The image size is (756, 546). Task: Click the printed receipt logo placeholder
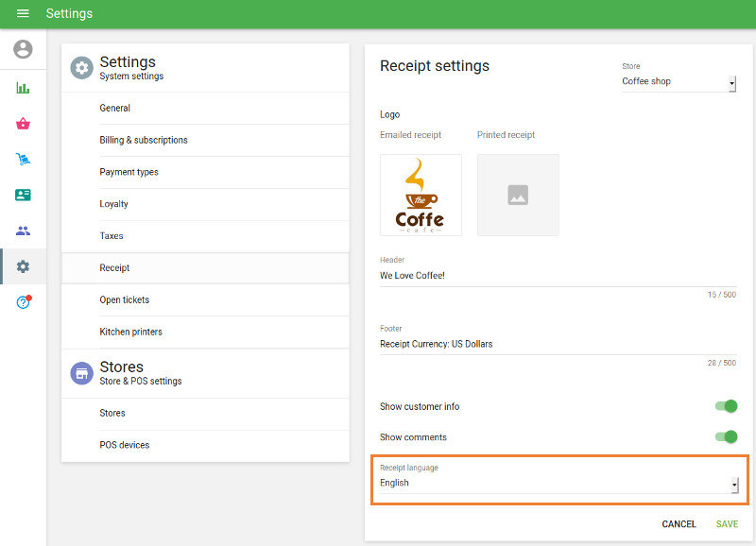click(x=518, y=196)
